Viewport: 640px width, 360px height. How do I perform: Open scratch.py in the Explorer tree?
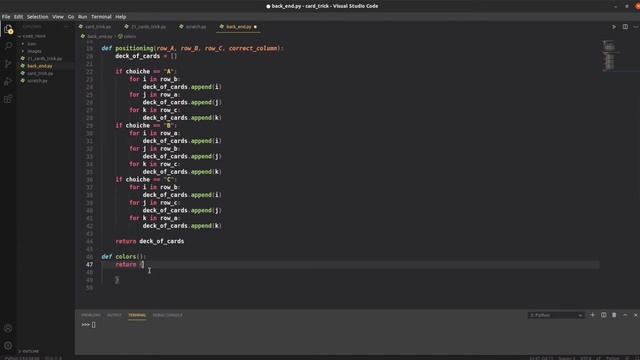(x=37, y=80)
